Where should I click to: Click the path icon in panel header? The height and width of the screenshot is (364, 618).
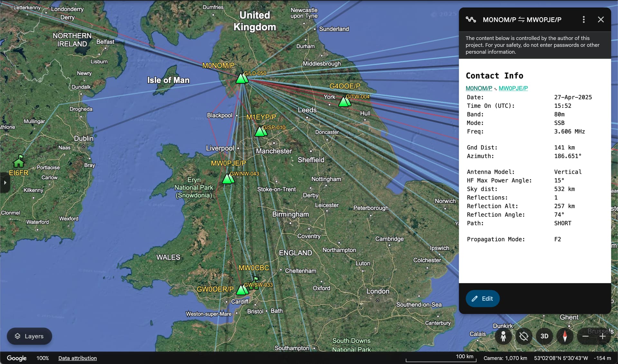(x=471, y=20)
